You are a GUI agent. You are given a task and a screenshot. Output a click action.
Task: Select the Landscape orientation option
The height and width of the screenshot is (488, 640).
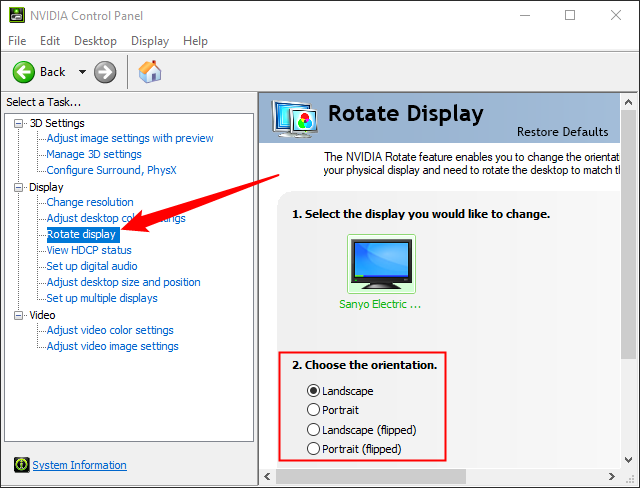(x=314, y=391)
